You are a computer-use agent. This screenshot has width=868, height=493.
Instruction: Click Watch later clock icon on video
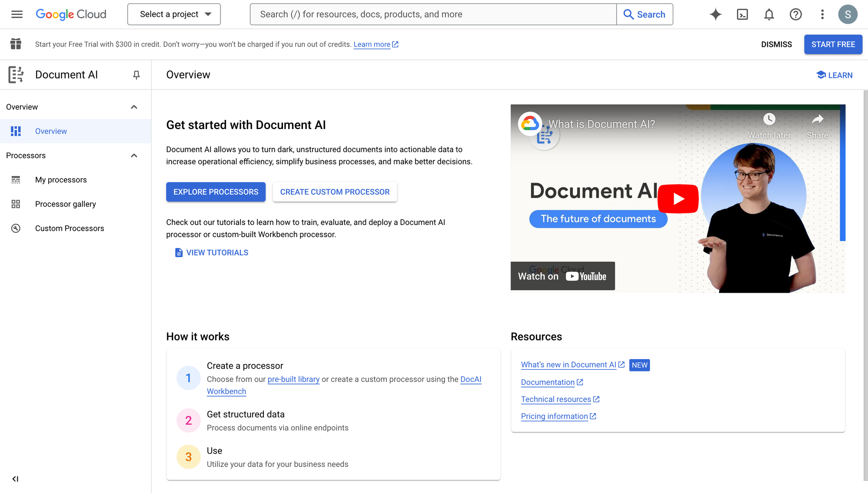click(x=769, y=119)
